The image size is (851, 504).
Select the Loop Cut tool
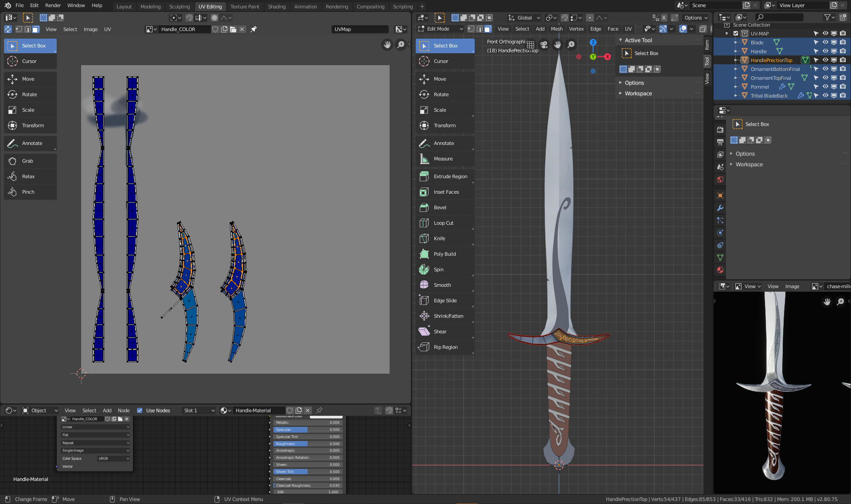pos(443,223)
